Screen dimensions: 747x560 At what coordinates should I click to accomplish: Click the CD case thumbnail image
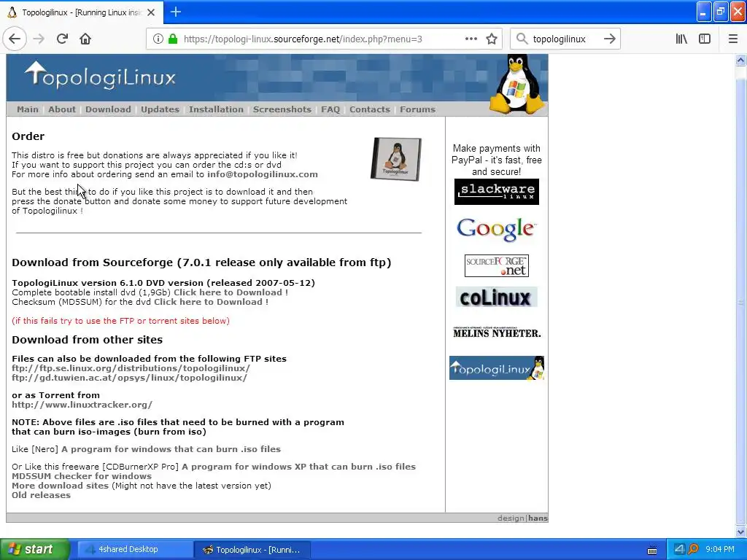pyautogui.click(x=396, y=159)
